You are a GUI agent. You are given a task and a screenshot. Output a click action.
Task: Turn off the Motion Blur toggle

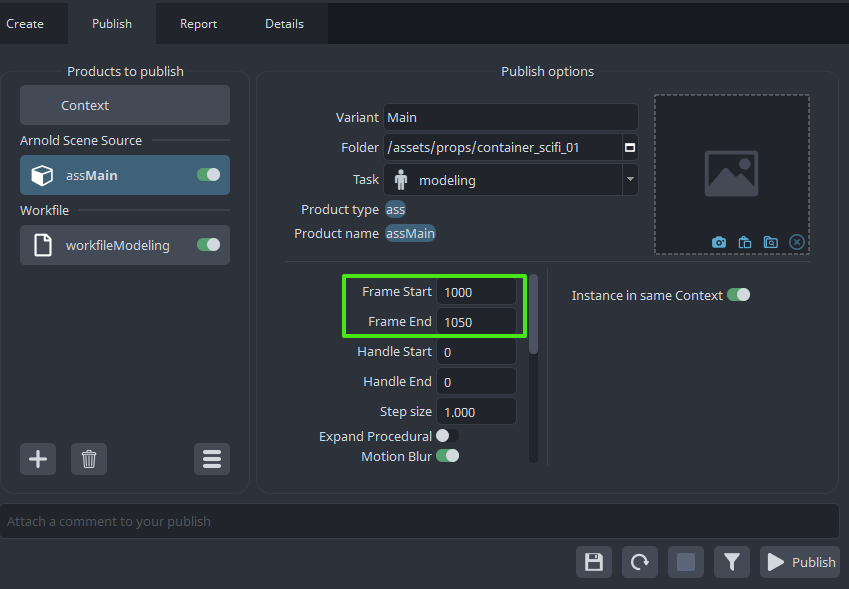click(x=447, y=456)
